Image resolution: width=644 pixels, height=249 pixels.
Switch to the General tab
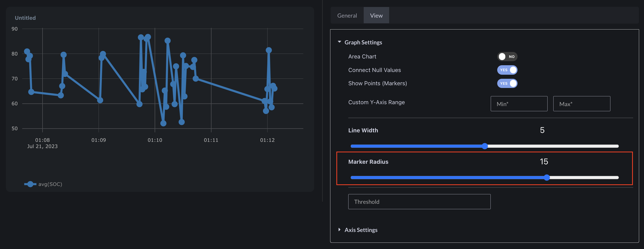(x=347, y=15)
